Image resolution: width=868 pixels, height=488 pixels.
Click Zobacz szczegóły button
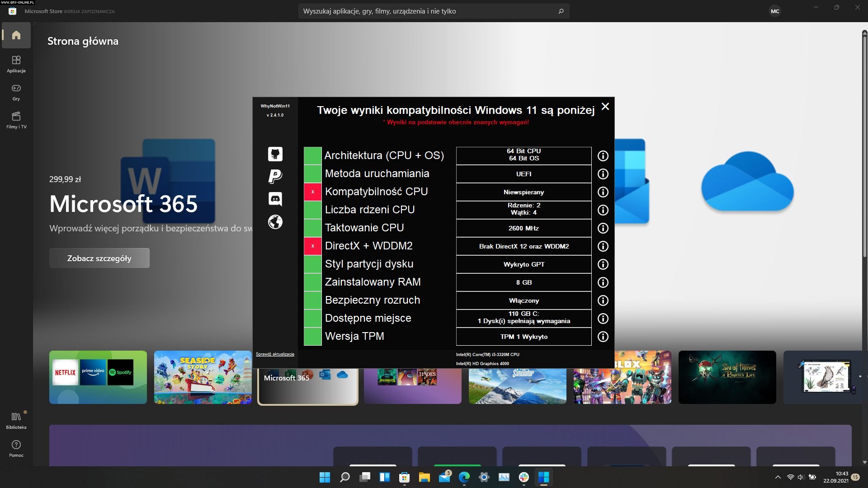99,258
